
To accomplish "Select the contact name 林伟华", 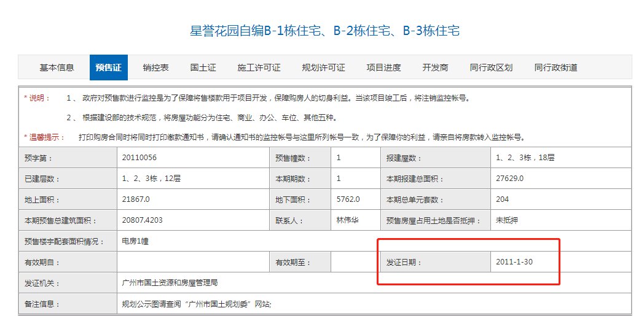I will pos(346,220).
